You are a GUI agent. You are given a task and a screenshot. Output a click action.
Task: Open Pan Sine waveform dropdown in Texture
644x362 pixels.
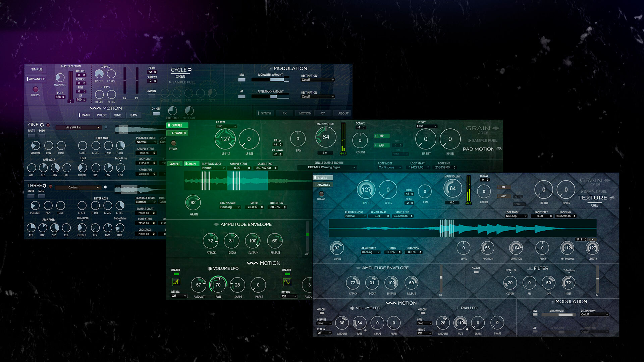point(425,323)
